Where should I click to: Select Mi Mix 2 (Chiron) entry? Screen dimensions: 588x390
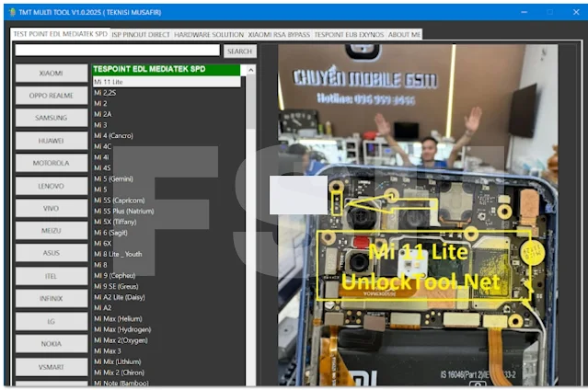[x=120, y=373]
